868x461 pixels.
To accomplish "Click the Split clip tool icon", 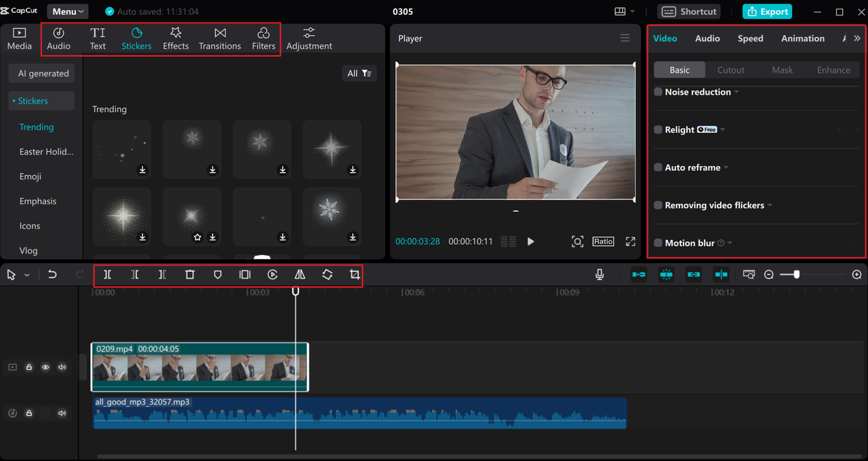I will [107, 275].
